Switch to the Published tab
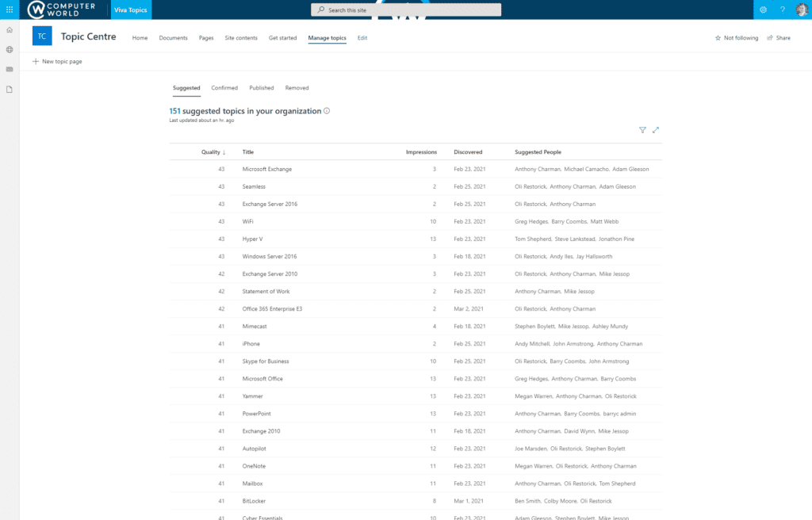Viewport: 812px width, 520px height. point(262,88)
